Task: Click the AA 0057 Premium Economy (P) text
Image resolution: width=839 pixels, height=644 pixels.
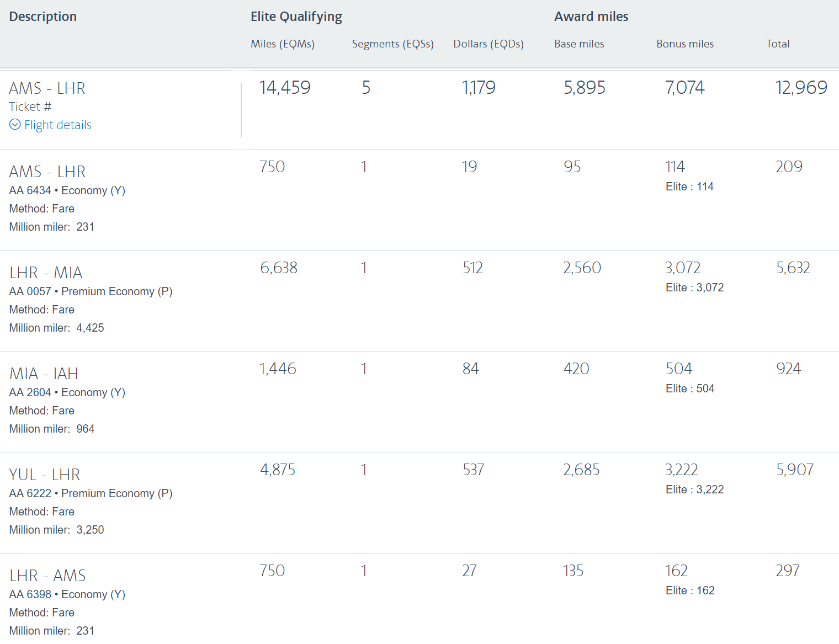Action: tap(91, 291)
